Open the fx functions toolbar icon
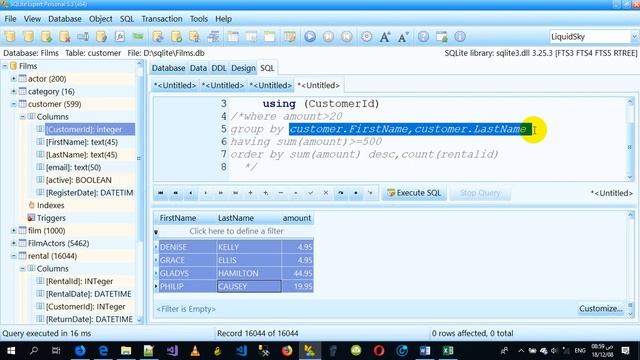Screen dimensions: 640x360 [x=120, y=37]
